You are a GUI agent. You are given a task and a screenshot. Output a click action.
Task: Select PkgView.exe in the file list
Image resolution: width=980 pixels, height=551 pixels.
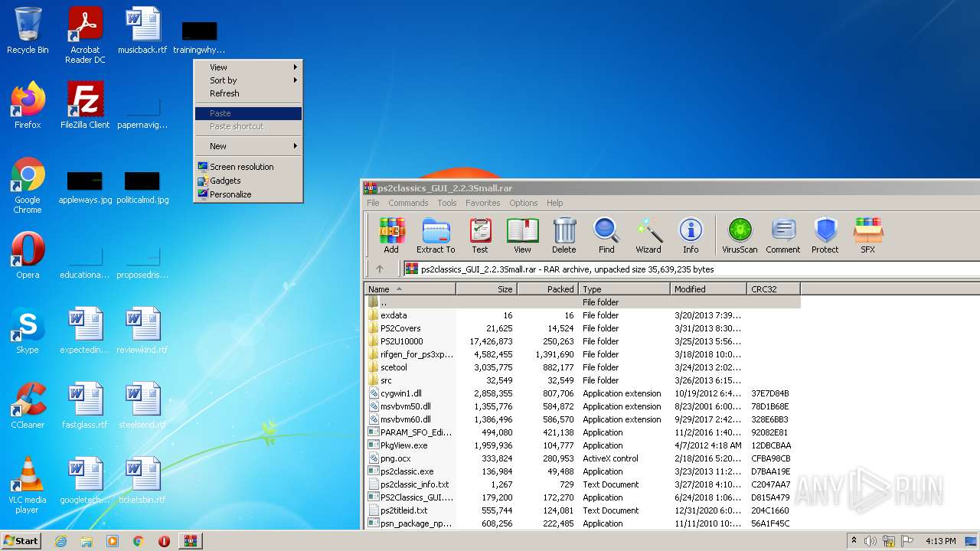(x=583, y=445)
